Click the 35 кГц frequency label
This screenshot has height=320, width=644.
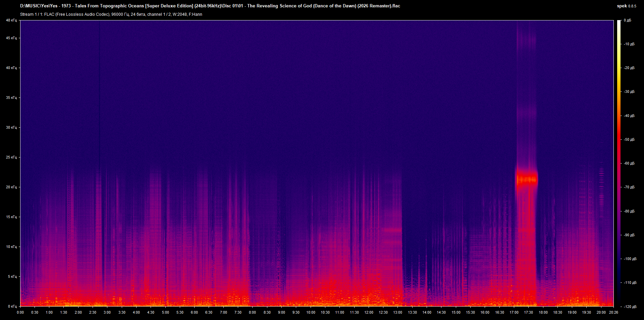click(x=11, y=98)
